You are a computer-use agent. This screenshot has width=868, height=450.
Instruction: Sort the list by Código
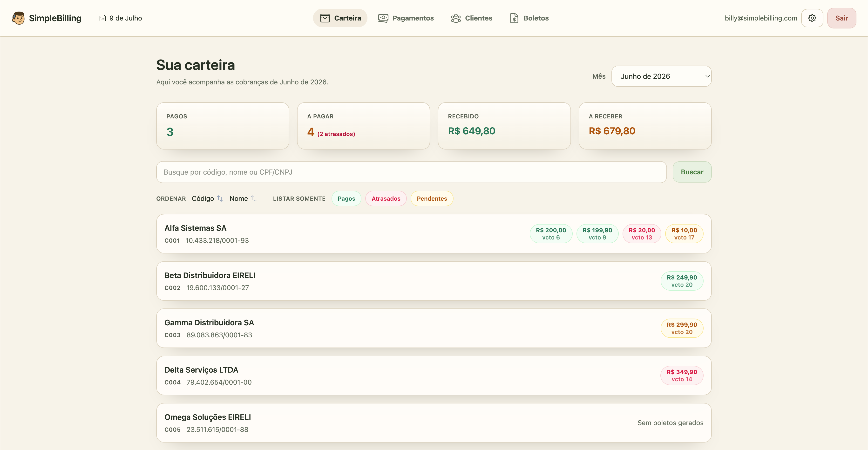207,198
